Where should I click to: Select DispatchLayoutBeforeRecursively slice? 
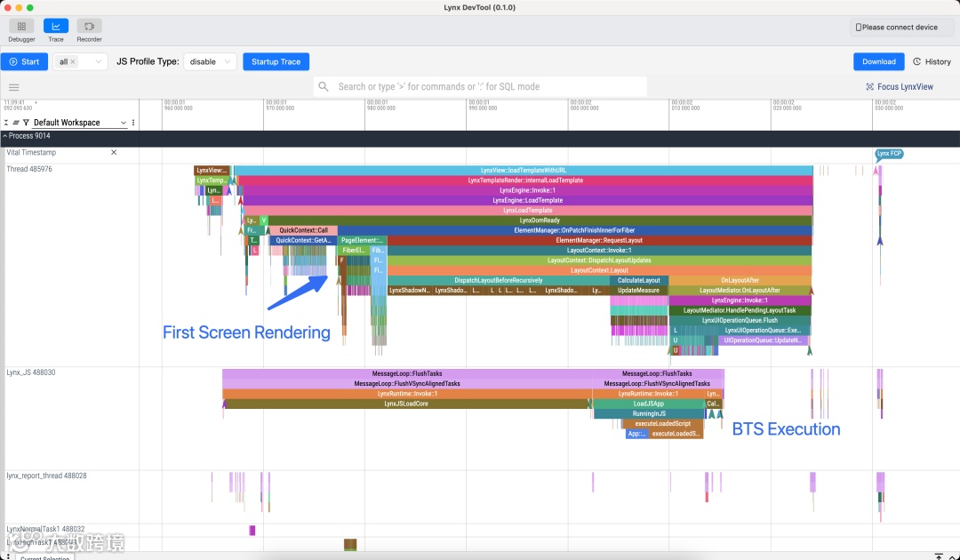point(499,280)
